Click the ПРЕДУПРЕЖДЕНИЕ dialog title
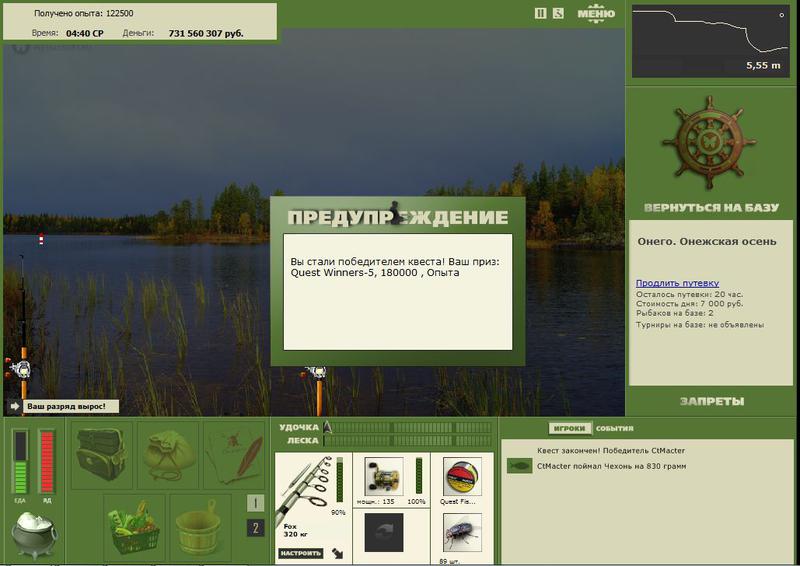Viewport: 800px width, 566px height. pyautogui.click(x=397, y=217)
